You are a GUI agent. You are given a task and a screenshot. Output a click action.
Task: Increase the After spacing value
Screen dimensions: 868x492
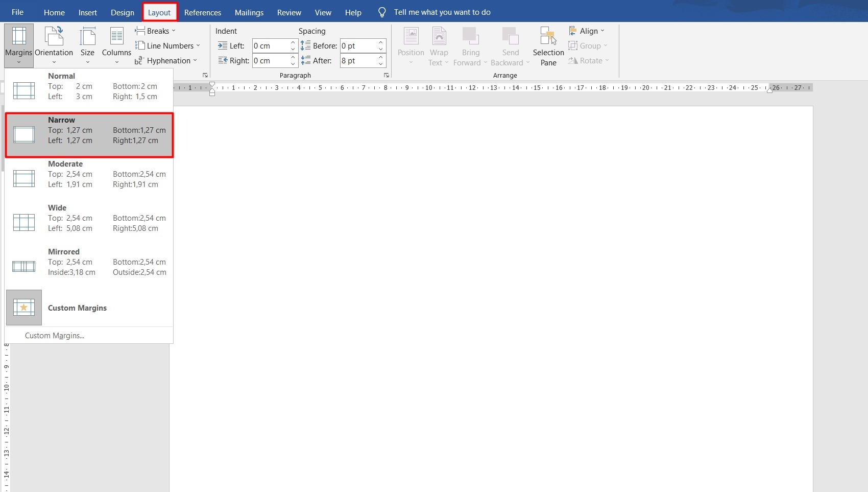pos(380,57)
